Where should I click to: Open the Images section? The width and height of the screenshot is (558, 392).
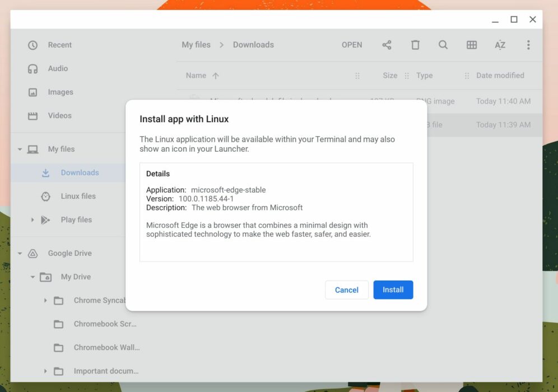click(60, 92)
